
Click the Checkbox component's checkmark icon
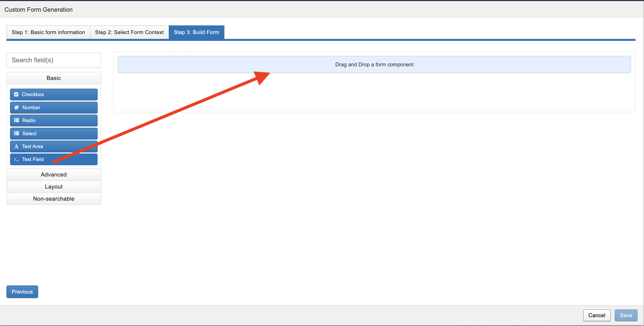point(16,94)
